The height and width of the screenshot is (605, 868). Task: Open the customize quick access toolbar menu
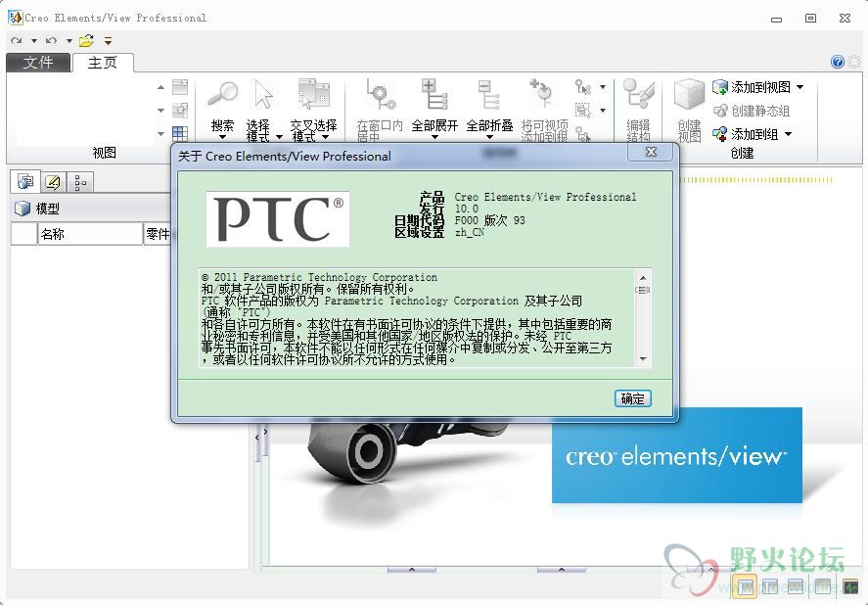click(108, 40)
